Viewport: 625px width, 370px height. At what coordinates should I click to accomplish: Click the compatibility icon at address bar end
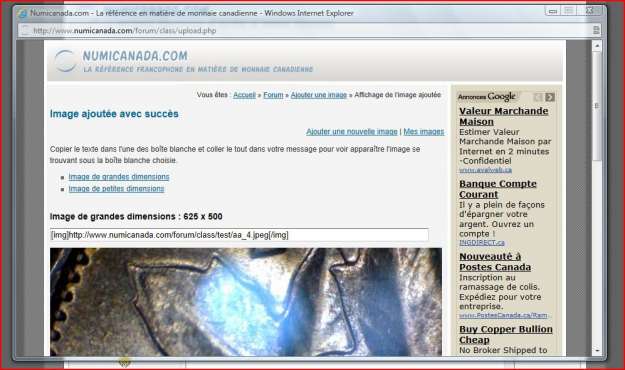[x=596, y=30]
